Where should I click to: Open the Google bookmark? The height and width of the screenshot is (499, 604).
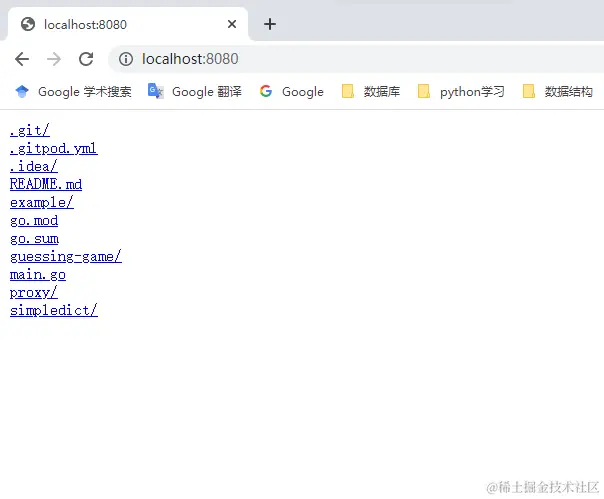pyautogui.click(x=292, y=92)
